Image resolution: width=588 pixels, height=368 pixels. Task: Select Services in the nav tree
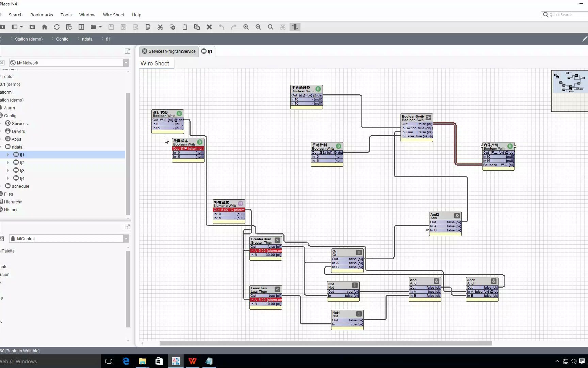tap(20, 123)
